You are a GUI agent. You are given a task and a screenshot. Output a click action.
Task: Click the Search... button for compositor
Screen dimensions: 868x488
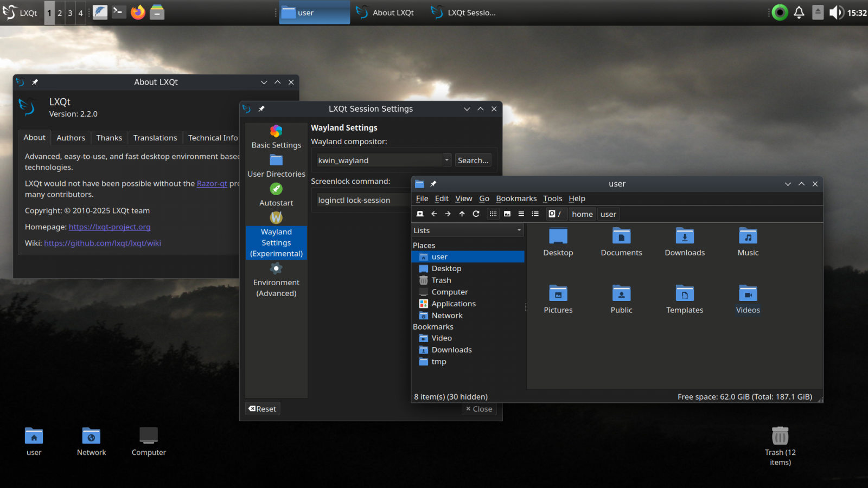point(473,160)
